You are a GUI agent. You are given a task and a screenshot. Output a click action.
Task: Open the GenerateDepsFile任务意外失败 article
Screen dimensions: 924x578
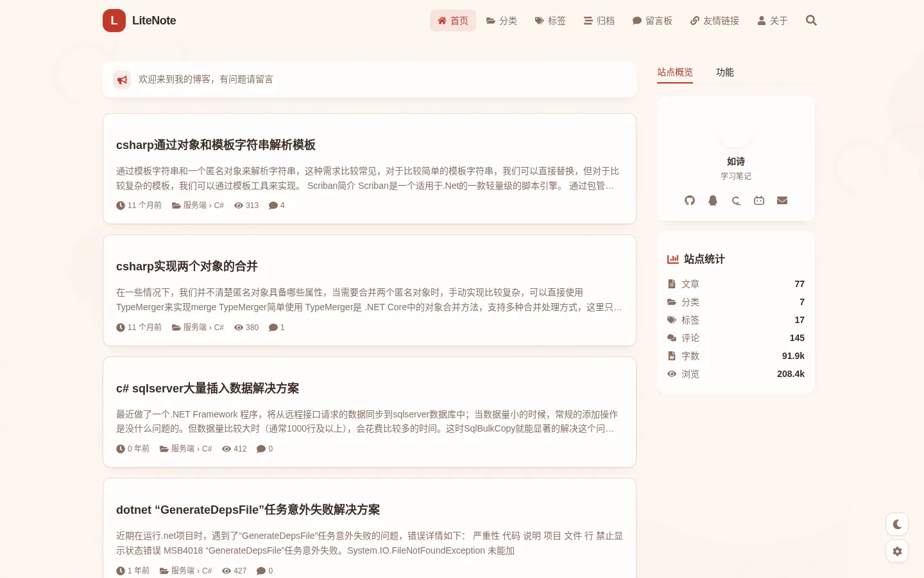[248, 510]
